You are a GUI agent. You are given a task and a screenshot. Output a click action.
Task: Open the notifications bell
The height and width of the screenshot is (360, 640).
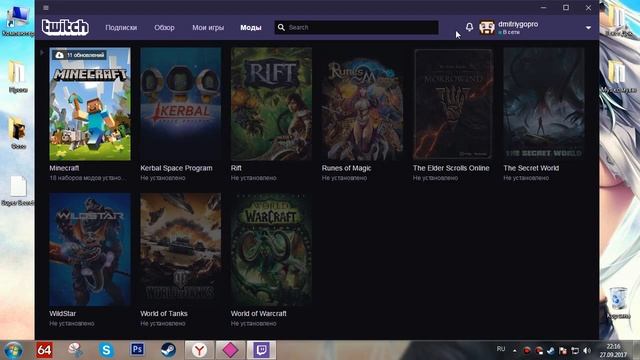coord(469,27)
